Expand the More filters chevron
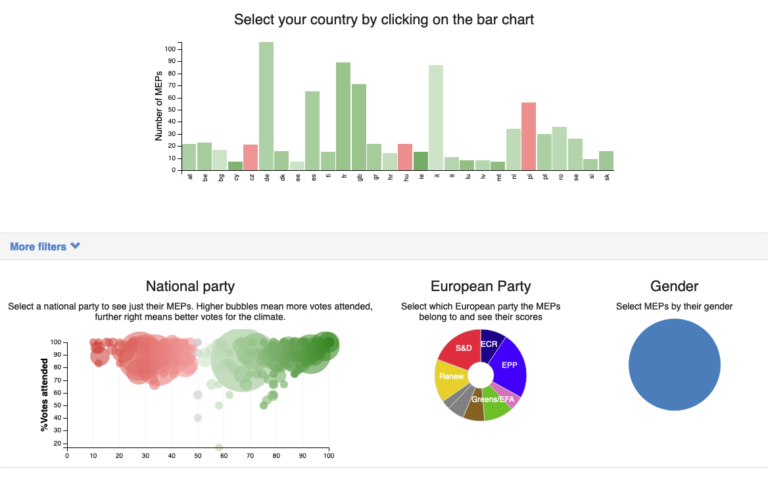Image resolution: width=768 pixels, height=479 pixels. pyautogui.click(x=75, y=246)
